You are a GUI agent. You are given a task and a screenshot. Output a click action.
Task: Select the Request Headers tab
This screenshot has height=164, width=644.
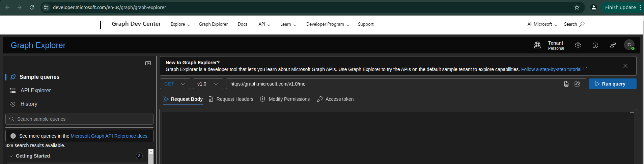[231, 99]
